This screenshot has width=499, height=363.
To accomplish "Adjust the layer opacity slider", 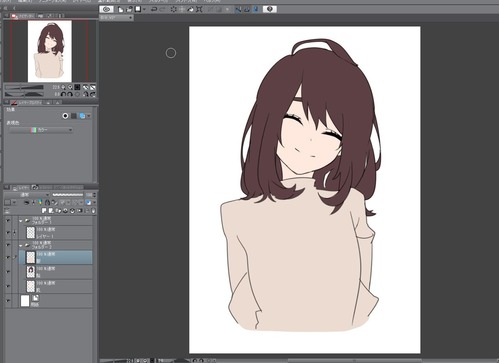I will point(68,195).
